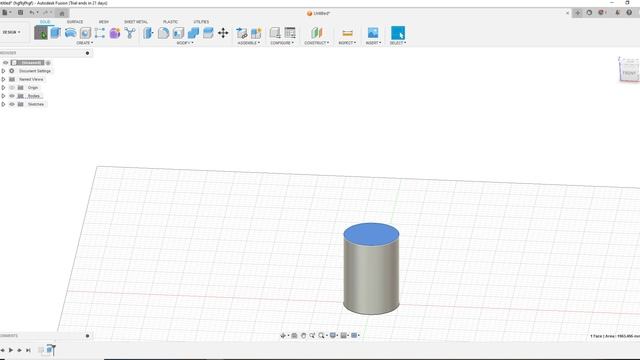Switch to the Mesh tab
Image resolution: width=640 pixels, height=360 pixels.
tap(104, 22)
